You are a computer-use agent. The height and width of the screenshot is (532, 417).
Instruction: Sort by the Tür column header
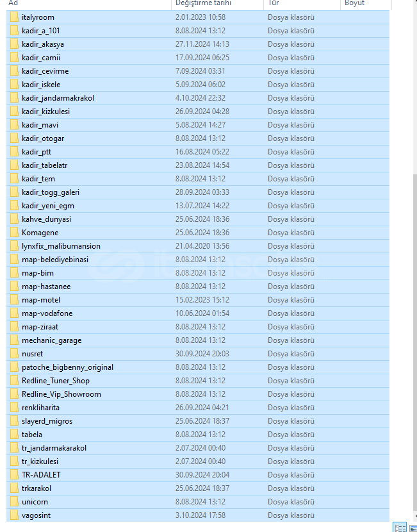coord(302,3)
